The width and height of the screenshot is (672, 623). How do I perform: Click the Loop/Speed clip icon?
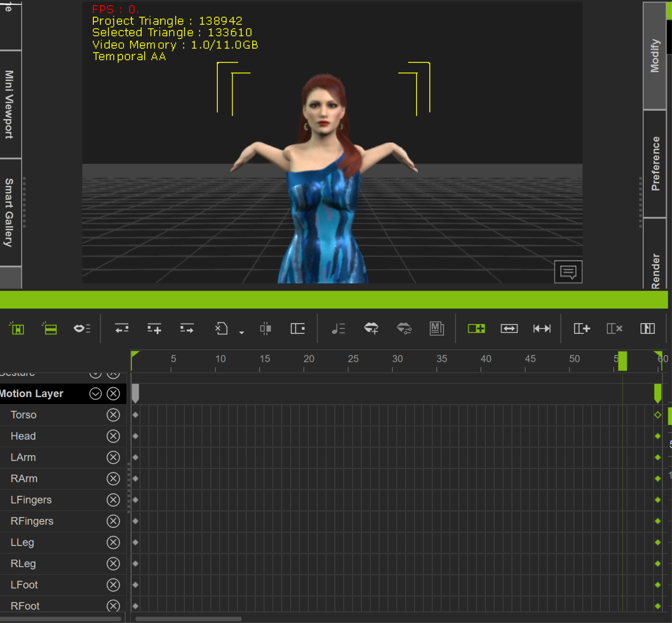298,328
